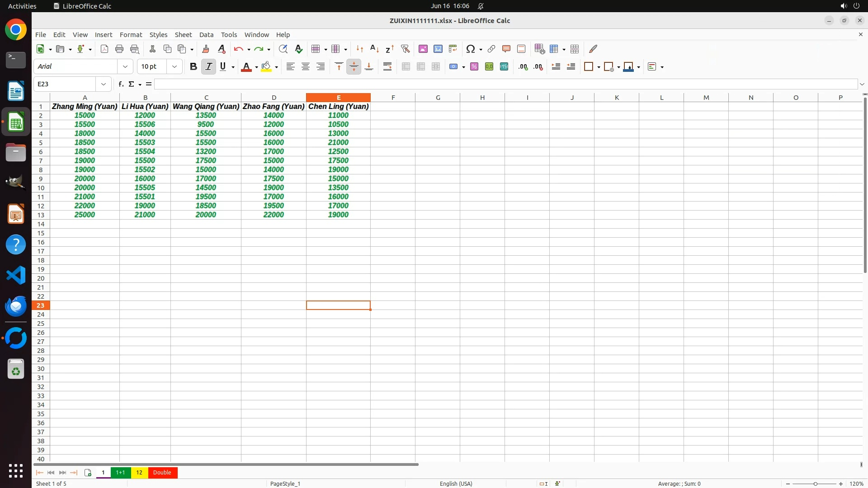Viewport: 868px width, 488px height.
Task: Click the Print icon in toolbar
Action: pos(119,49)
